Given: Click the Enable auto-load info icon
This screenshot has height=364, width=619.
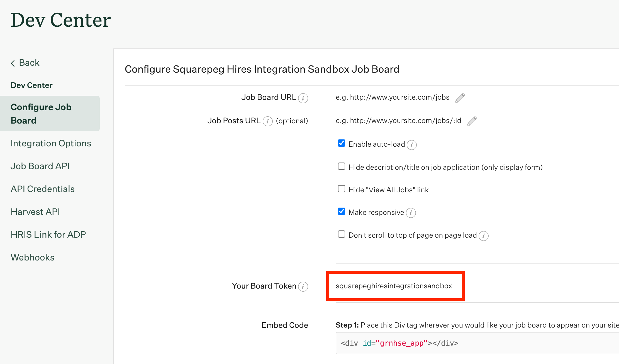Looking at the screenshot, I should click(413, 144).
